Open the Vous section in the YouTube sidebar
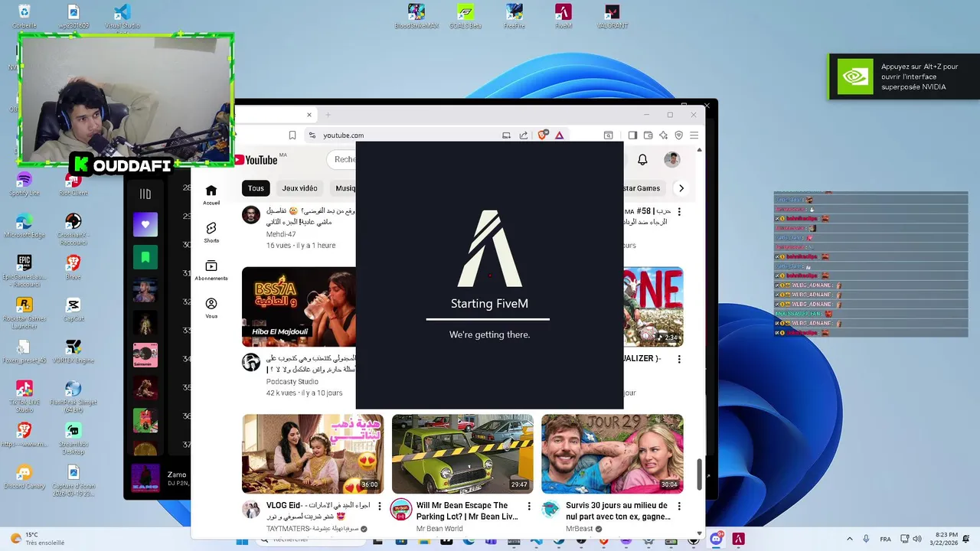The width and height of the screenshot is (980, 551). (211, 308)
